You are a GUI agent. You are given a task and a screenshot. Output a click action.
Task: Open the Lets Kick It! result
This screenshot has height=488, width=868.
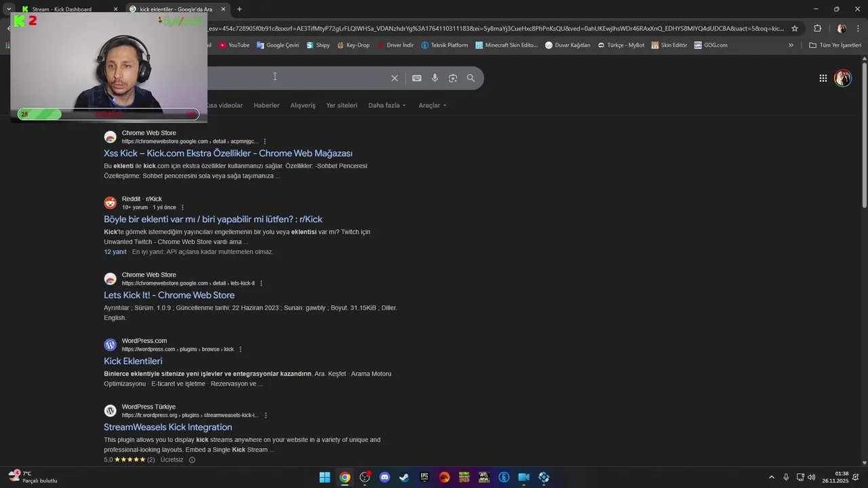pyautogui.click(x=169, y=295)
